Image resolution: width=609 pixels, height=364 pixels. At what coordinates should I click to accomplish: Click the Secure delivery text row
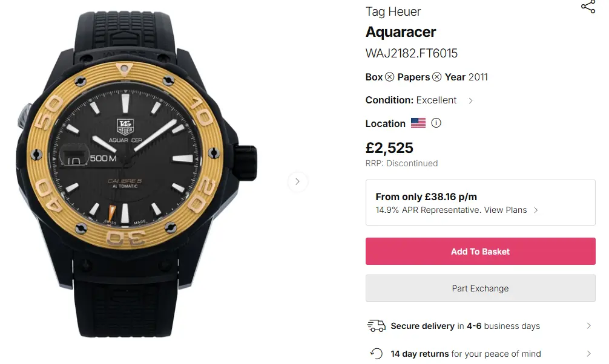click(x=465, y=326)
